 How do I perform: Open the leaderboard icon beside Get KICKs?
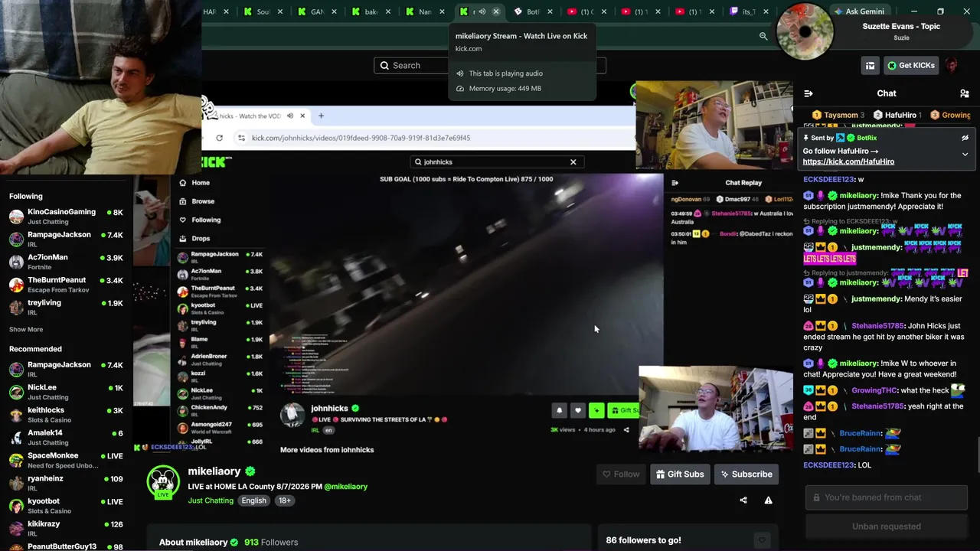pos(870,66)
